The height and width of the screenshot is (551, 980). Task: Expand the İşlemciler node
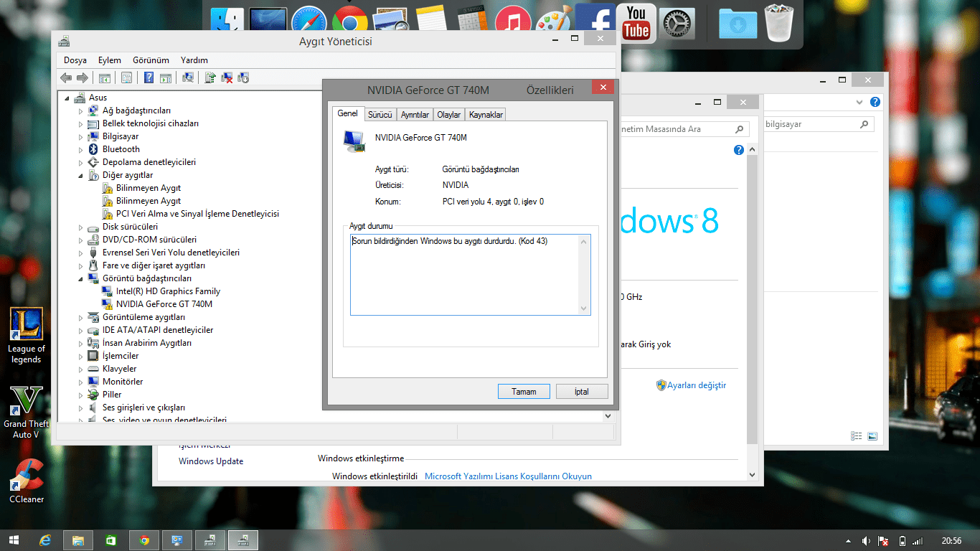[x=81, y=356]
